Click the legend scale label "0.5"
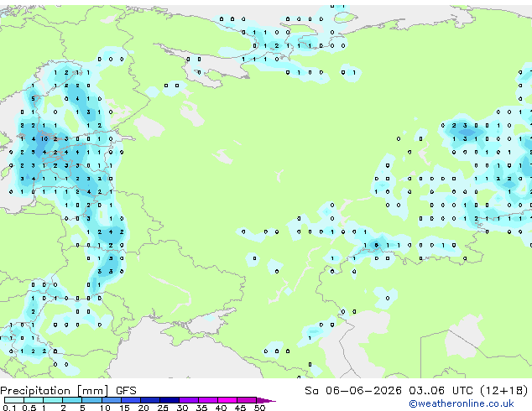This screenshot has width=532, height=411. [x=29, y=408]
